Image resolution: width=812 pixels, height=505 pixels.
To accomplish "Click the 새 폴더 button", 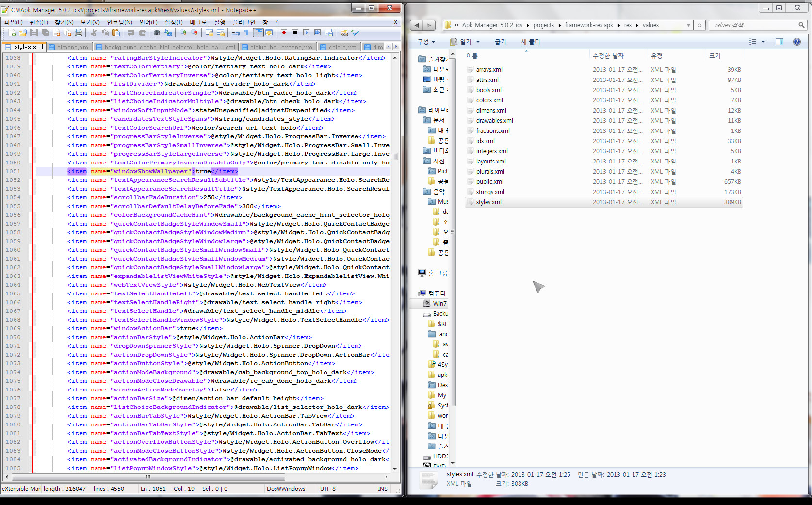I will (x=530, y=42).
